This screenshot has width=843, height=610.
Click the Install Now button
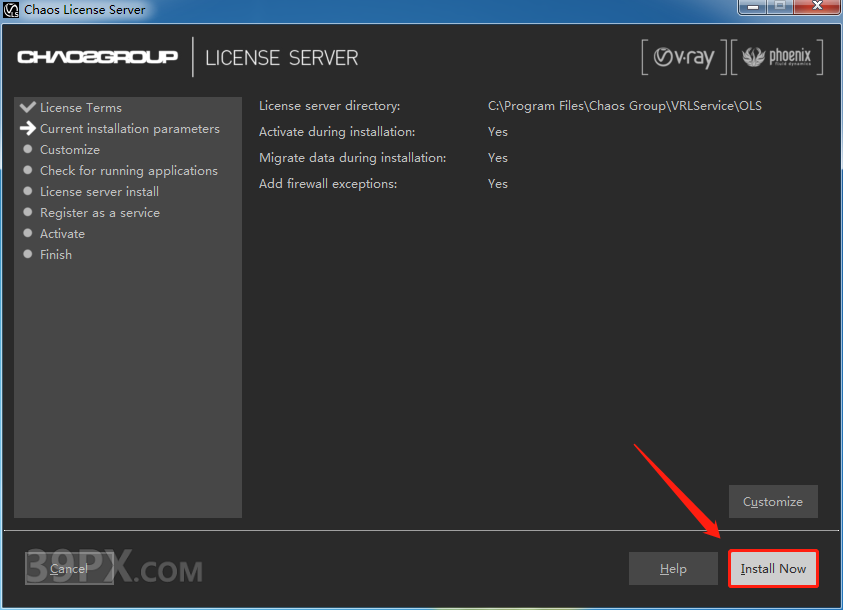773,569
